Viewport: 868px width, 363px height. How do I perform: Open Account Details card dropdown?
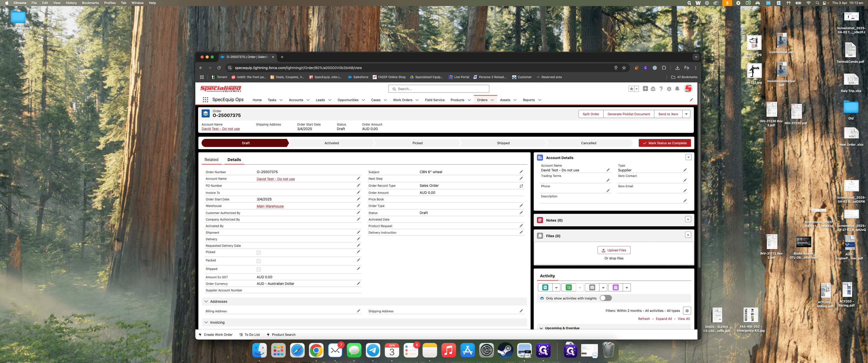[688, 157]
